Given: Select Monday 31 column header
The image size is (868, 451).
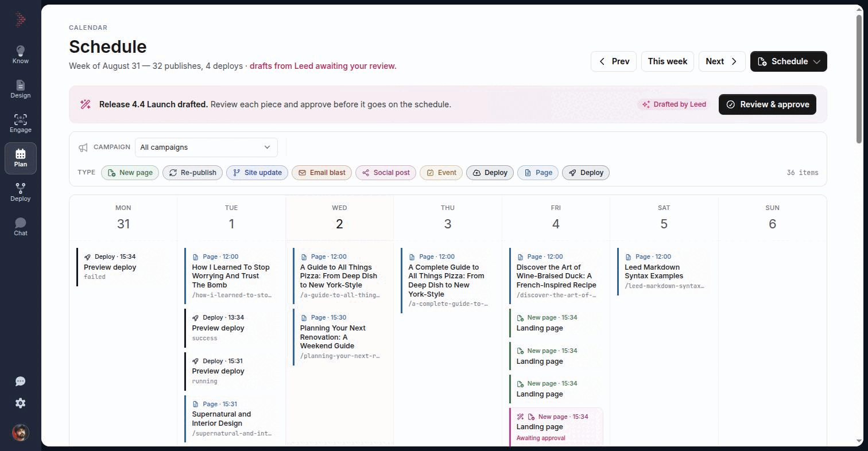Looking at the screenshot, I should 123,218.
